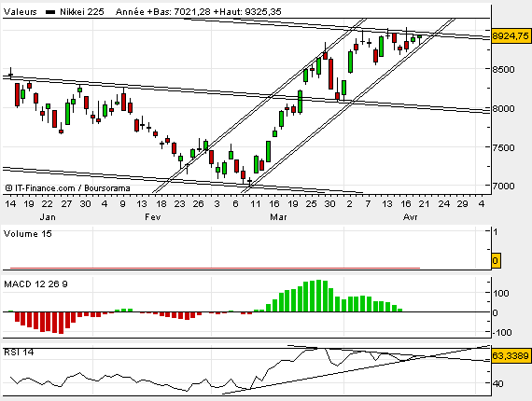The image size is (532, 401).
Task: Click the MACD axis value 100
Action: (501, 293)
